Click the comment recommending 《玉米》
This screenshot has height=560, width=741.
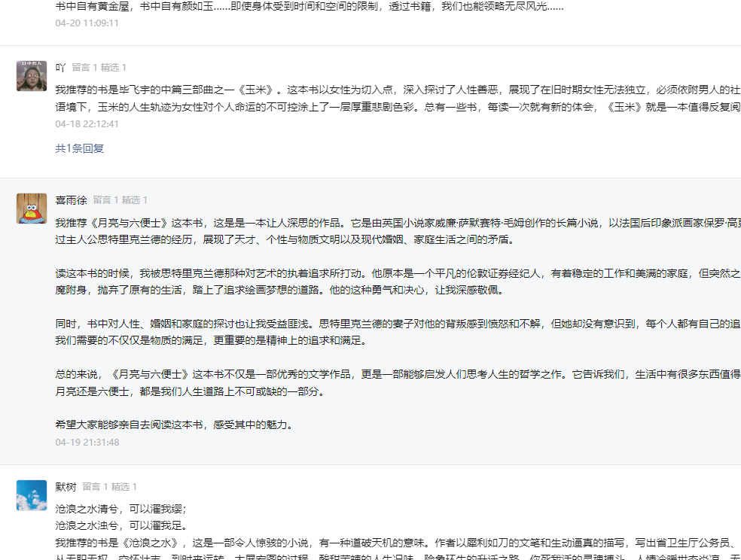coord(377,98)
